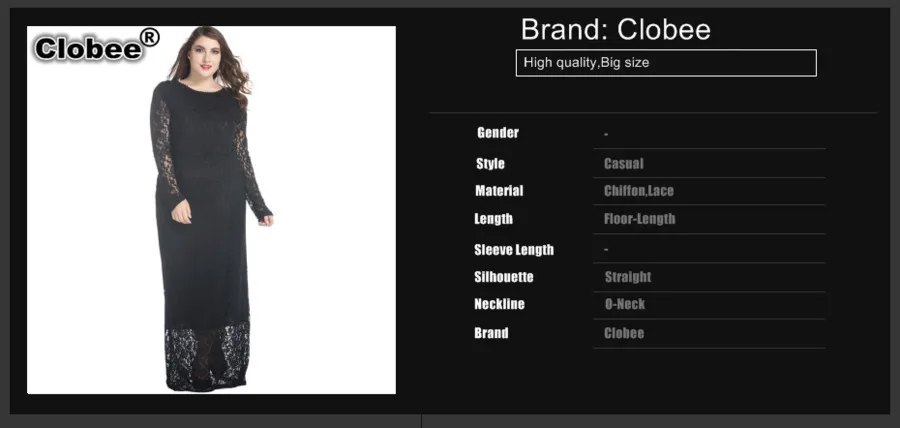Click the lace hem of the dress
The image size is (900, 428).
pyautogui.click(x=207, y=356)
